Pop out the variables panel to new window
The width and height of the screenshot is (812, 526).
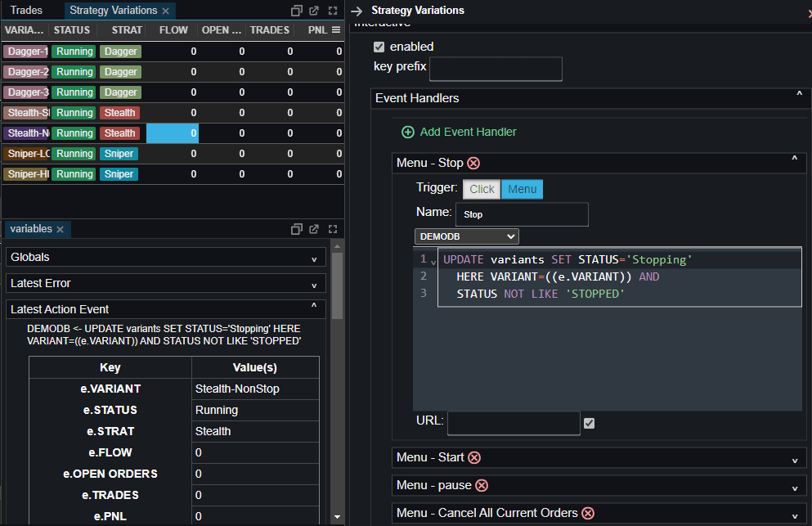coord(314,229)
